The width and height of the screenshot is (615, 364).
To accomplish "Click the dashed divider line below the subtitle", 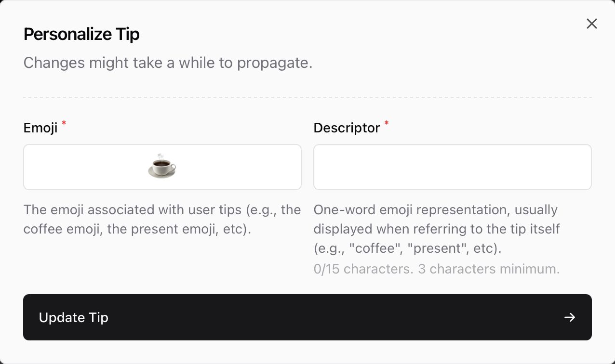I will tap(307, 97).
